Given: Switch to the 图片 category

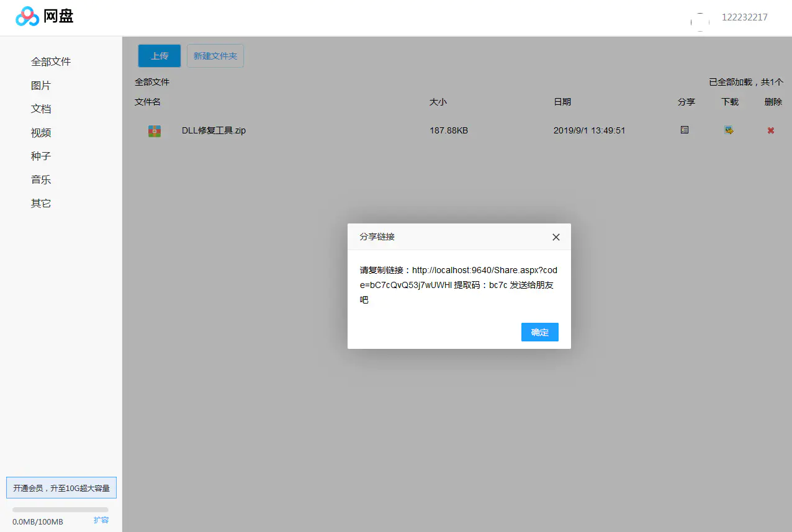Looking at the screenshot, I should click(x=41, y=85).
